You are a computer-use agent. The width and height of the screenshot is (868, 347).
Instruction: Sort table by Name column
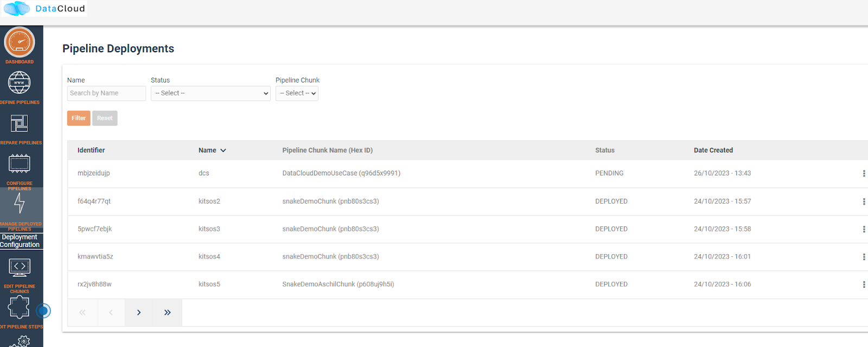(212, 150)
